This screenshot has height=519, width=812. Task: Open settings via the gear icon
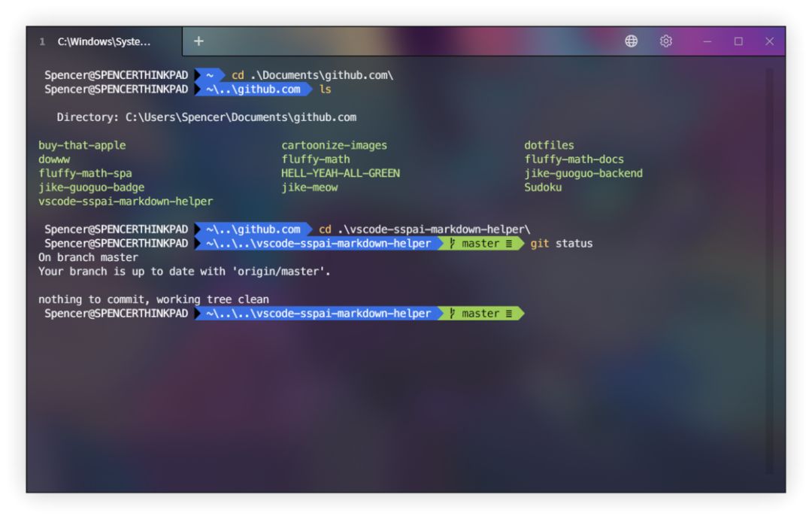tap(666, 41)
